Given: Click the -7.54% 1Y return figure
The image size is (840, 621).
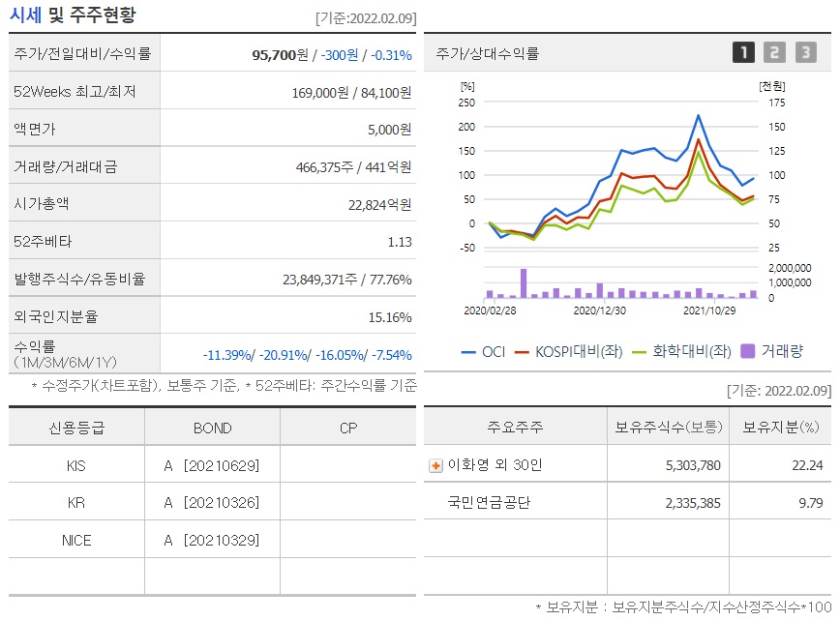Looking at the screenshot, I should tap(392, 355).
